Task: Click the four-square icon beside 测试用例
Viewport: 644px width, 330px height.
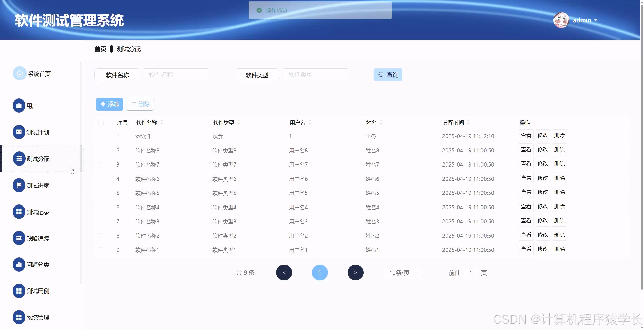Action: click(x=19, y=291)
